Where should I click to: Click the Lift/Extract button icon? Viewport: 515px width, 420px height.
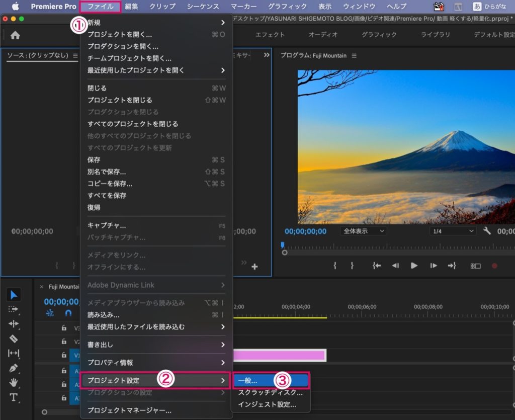475,266
